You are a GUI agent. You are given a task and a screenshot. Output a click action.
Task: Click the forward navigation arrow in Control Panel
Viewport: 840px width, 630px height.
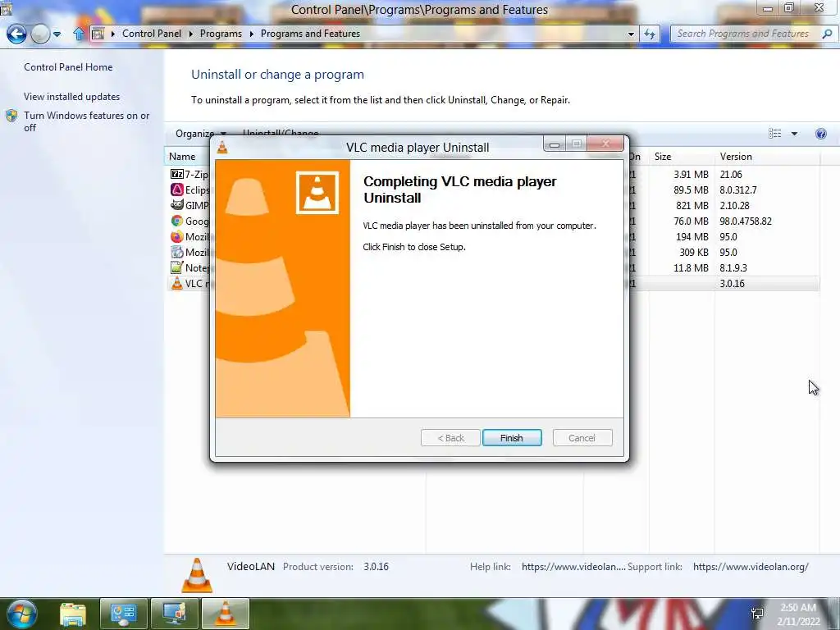[40, 34]
